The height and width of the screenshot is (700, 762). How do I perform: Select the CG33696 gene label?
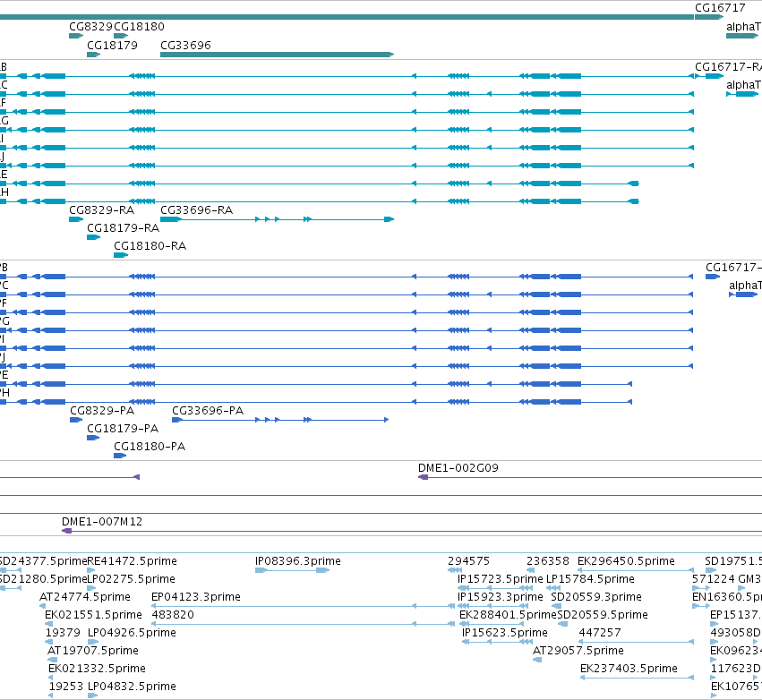(185, 45)
